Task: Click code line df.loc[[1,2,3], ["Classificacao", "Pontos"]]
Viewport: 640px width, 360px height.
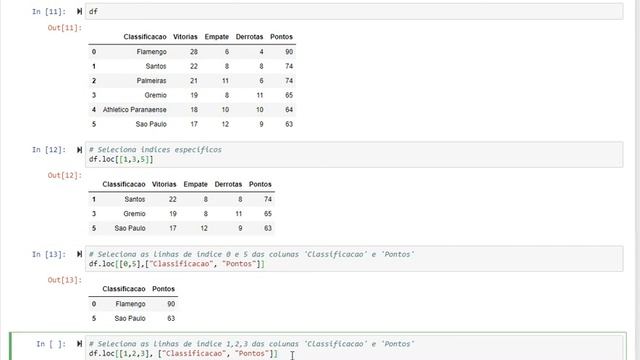Action: (x=183, y=353)
